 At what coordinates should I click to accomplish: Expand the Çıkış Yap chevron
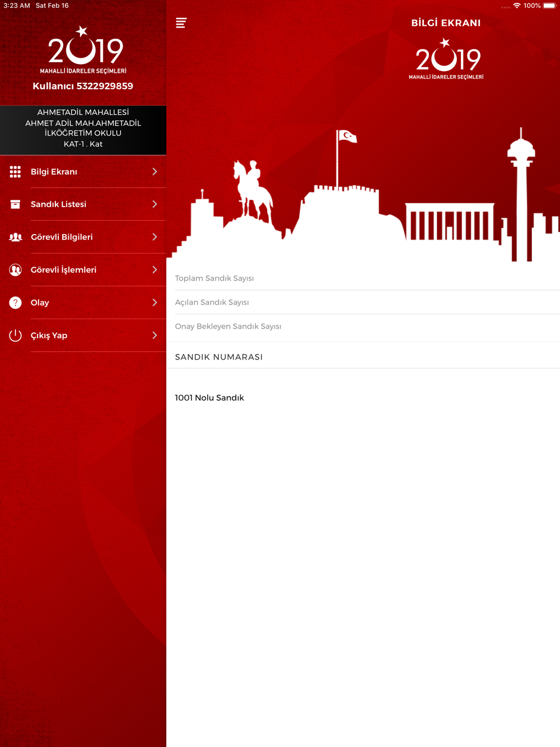pyautogui.click(x=155, y=335)
